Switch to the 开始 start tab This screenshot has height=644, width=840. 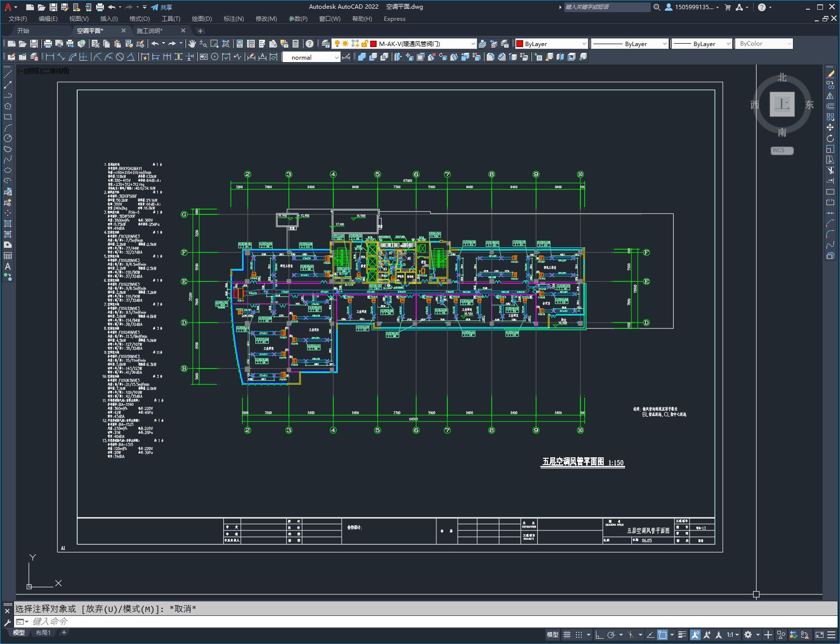click(23, 31)
